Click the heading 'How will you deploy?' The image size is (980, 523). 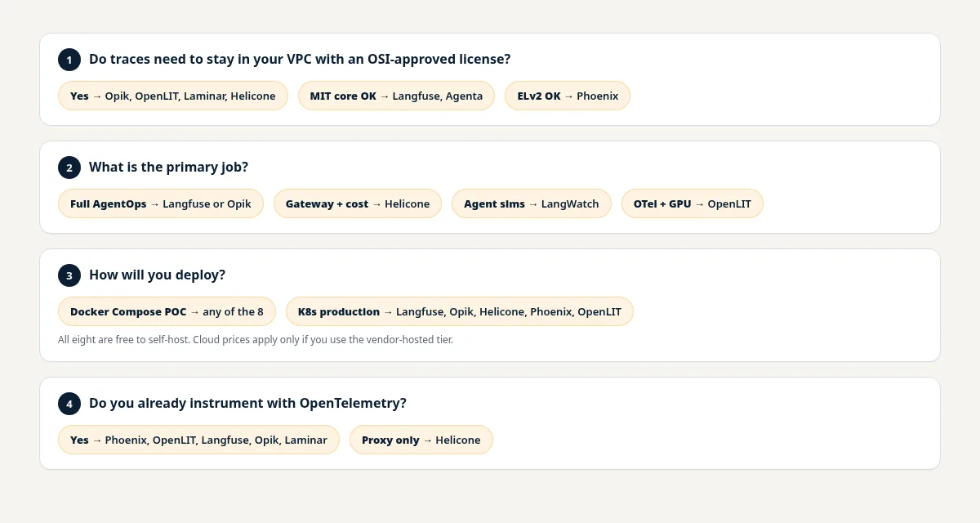[157, 275]
